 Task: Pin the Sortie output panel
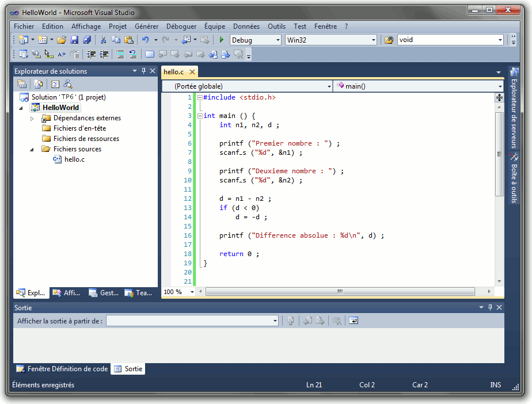[x=490, y=307]
